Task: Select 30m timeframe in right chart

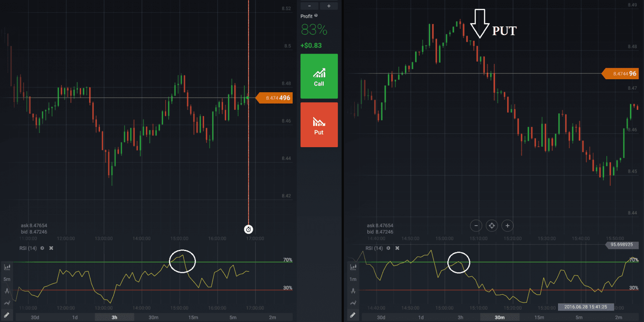Action: pos(500,317)
